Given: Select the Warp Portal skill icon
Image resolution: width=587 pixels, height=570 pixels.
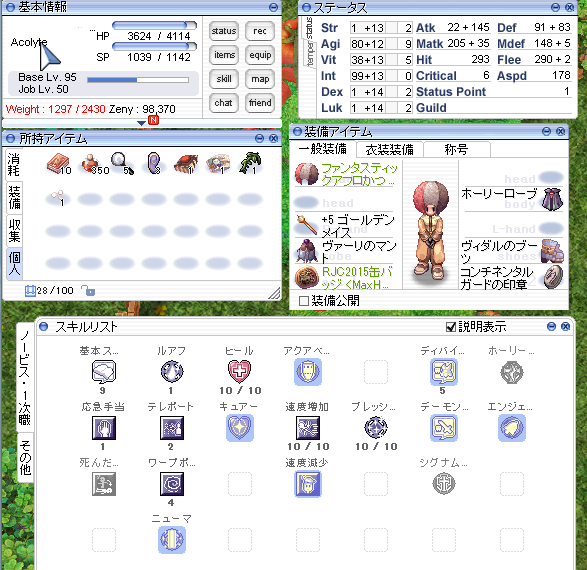Looking at the screenshot, I should point(172,484).
